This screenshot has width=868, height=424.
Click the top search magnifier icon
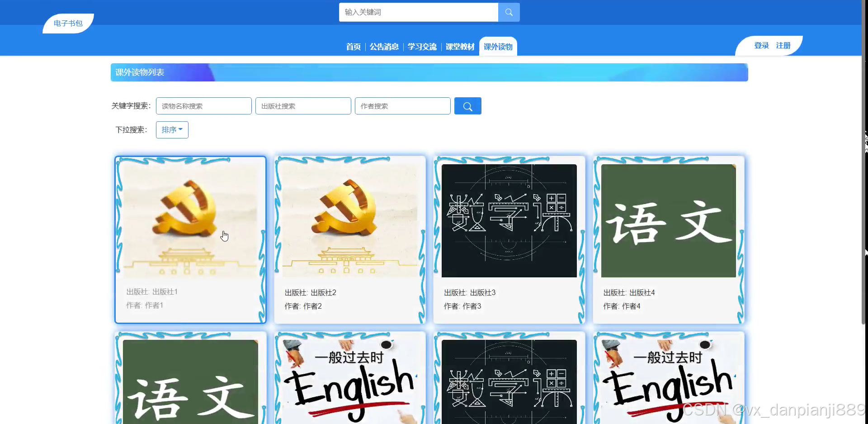tap(509, 12)
